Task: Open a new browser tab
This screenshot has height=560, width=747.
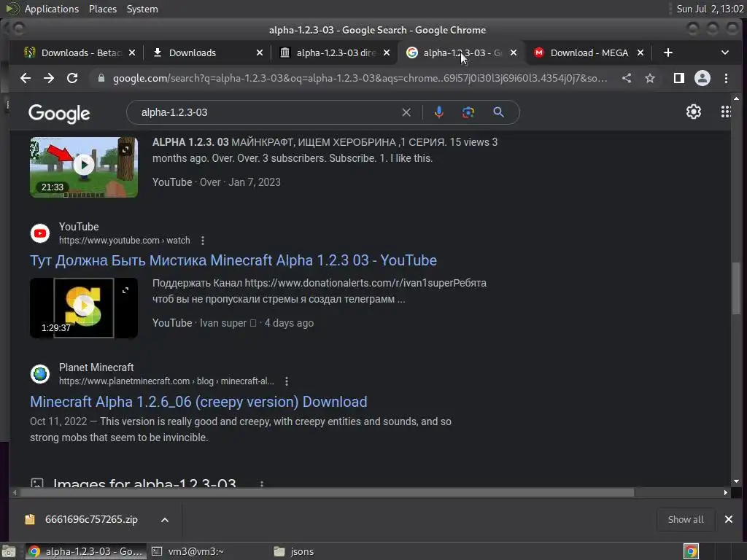Action: (668, 52)
